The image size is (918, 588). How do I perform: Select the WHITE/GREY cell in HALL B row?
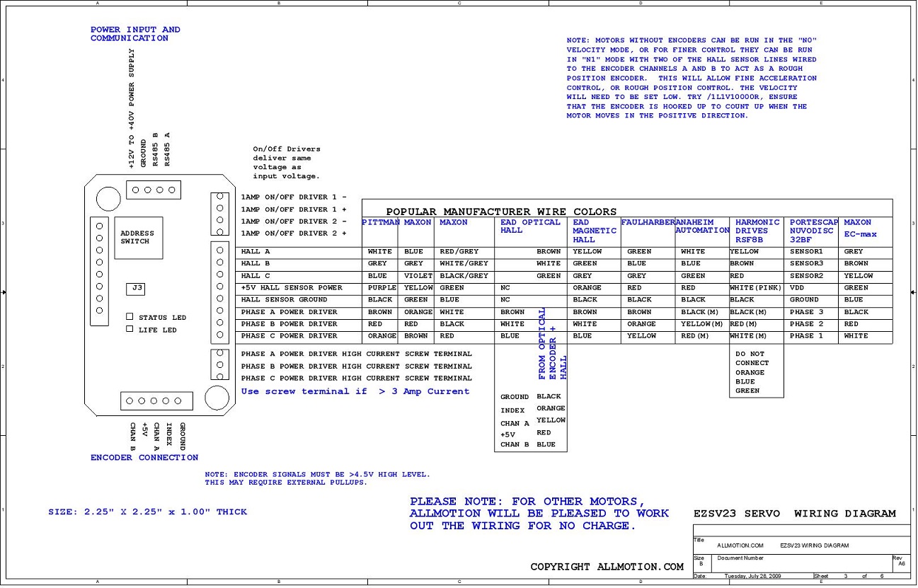tap(464, 263)
